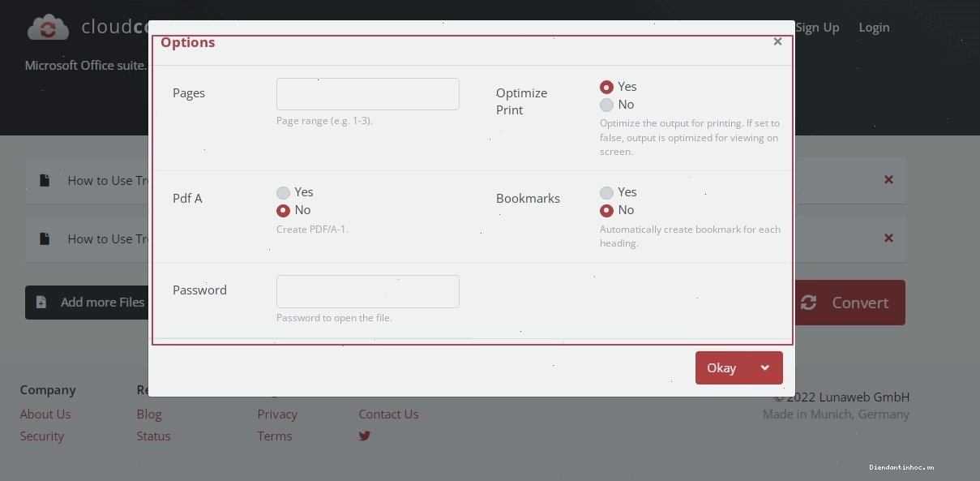
Task: Close the Options dialog with the X
Action: (777, 41)
